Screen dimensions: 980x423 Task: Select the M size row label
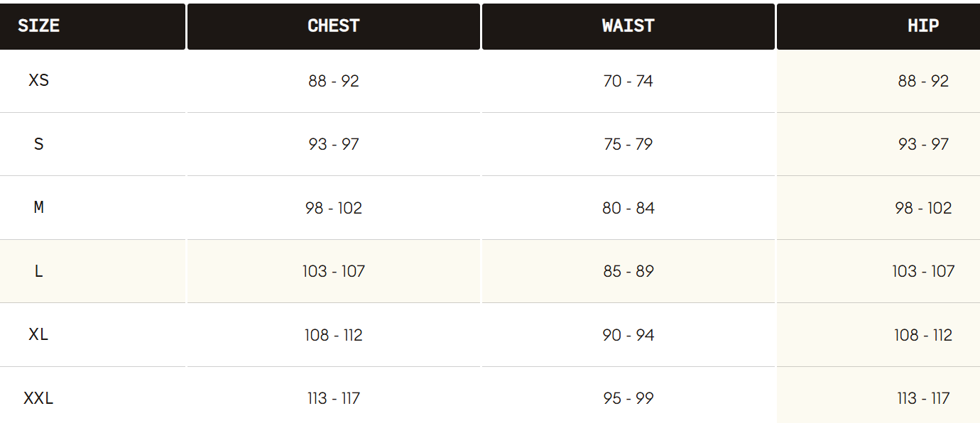tap(39, 207)
